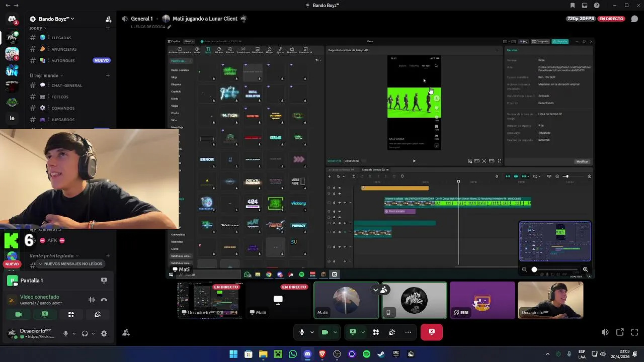Screen dimensions: 644x362
Task: Open dropdown arrow on Matii tile
Action: 375,290
